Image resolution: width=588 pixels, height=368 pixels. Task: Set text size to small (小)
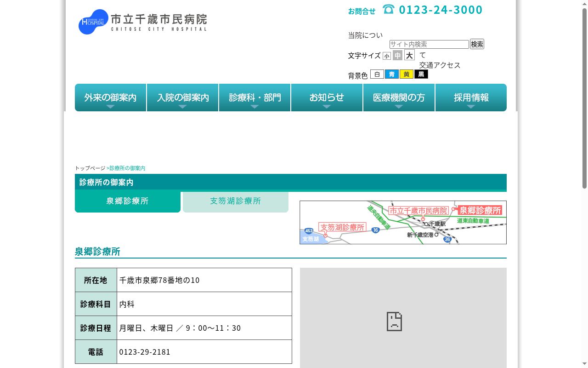(x=387, y=56)
